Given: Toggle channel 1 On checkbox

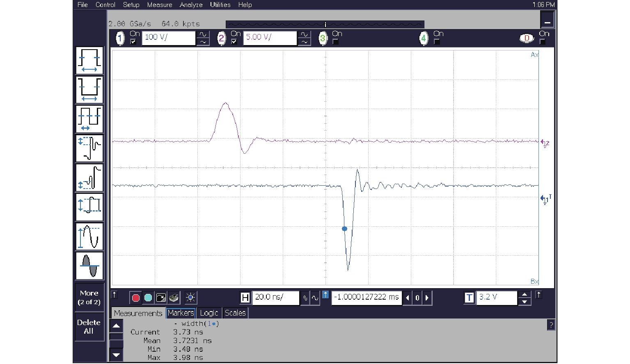Looking at the screenshot, I should (x=133, y=42).
